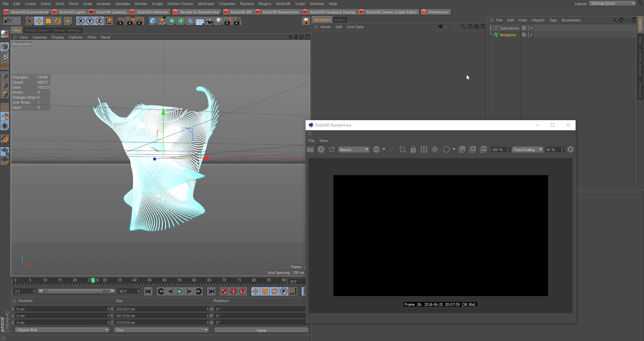Image resolution: width=644 pixels, height=341 pixels.
Task: Switch to Picture Viewer tab
Action: [x=37, y=30]
